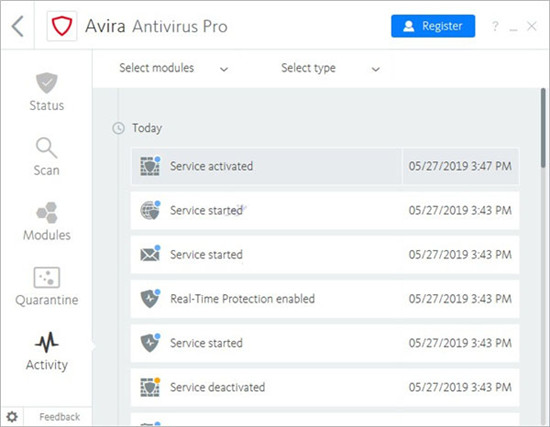Screen dimensions: 550x427
Task: Click the activity list scrollbar thumb
Action: tap(543, 128)
